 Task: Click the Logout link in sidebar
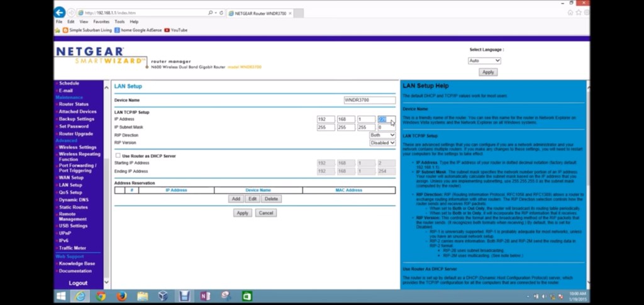coord(78,283)
